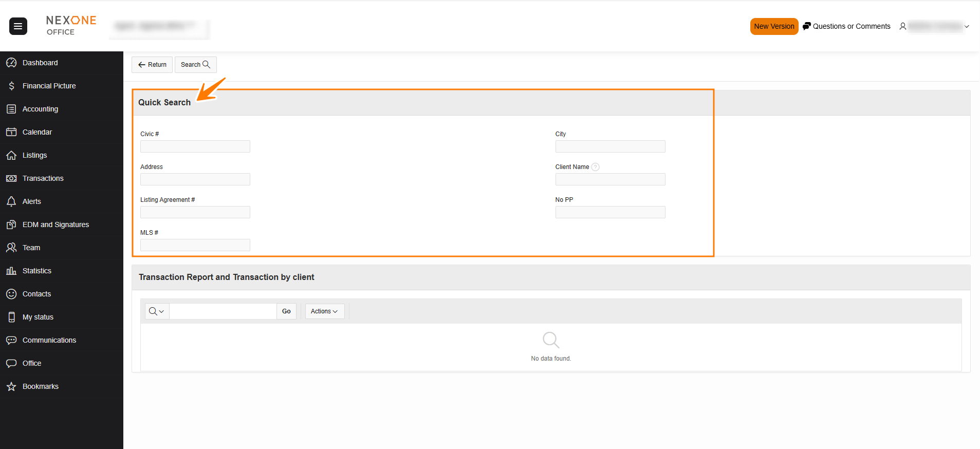This screenshot has width=980, height=449.
Task: Click the Statistics bar chart icon
Action: (x=11, y=271)
